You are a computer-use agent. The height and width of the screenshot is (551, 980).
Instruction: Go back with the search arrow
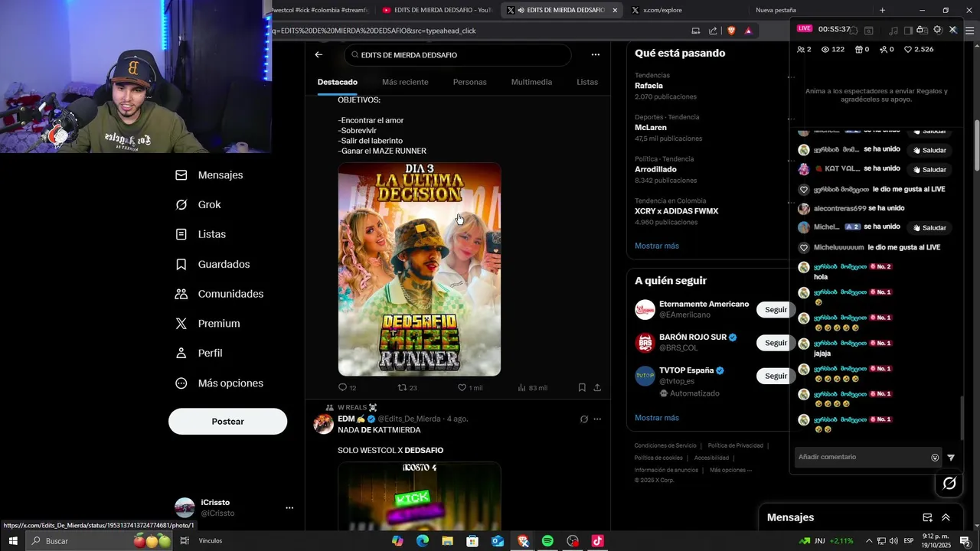point(318,55)
